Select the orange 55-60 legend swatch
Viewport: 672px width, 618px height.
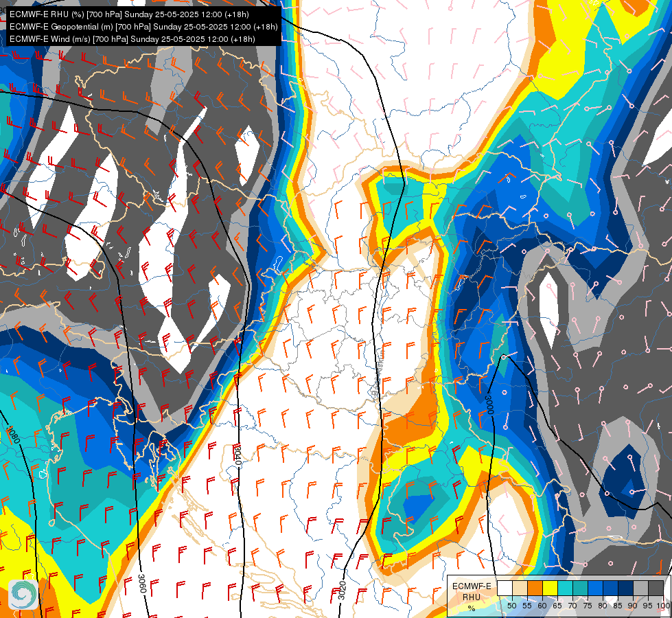point(535,588)
